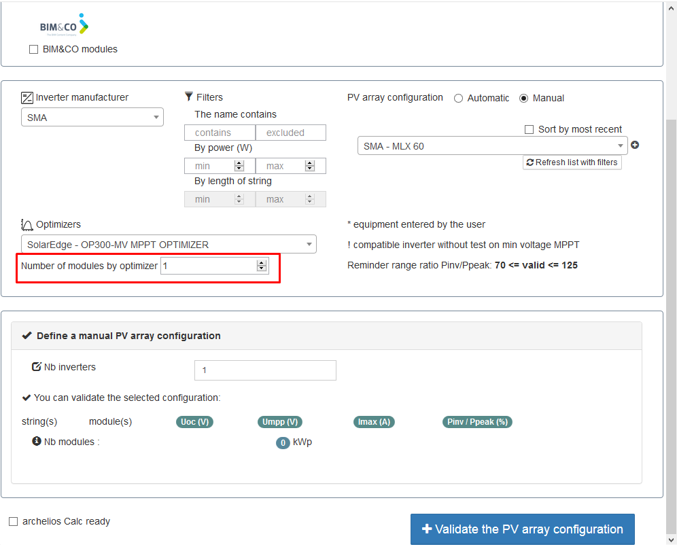Screen dimensions: 677x545
Task: Click the Nb modules info icon
Action: point(36,441)
